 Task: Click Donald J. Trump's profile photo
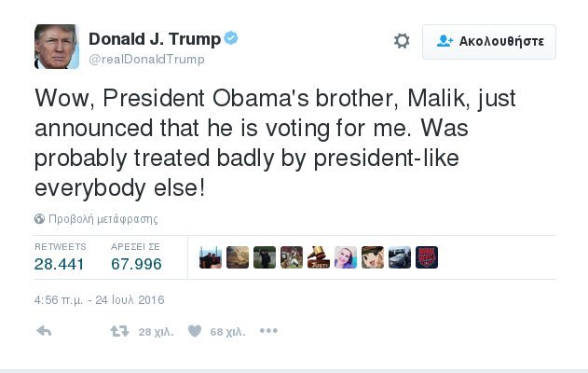tap(57, 45)
